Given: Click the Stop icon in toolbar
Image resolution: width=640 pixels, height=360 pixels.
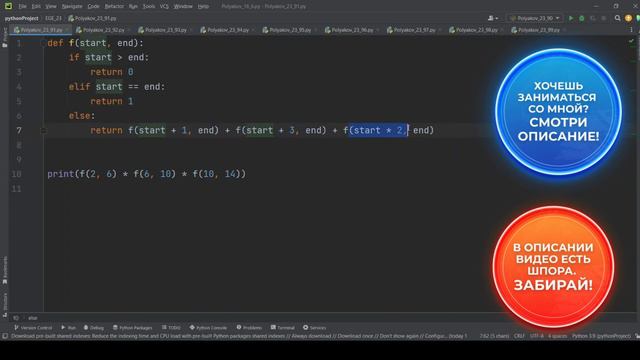Looking at the screenshot, I should tap(604, 18).
